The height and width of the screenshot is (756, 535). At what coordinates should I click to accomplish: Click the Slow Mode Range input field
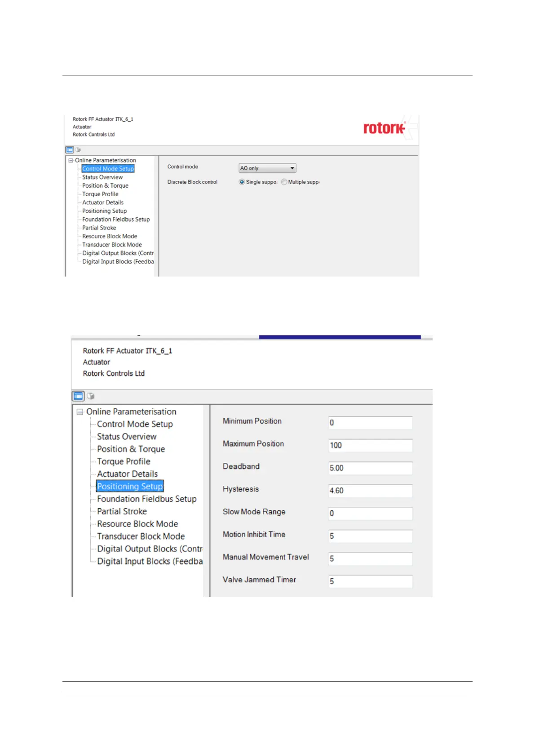point(371,514)
